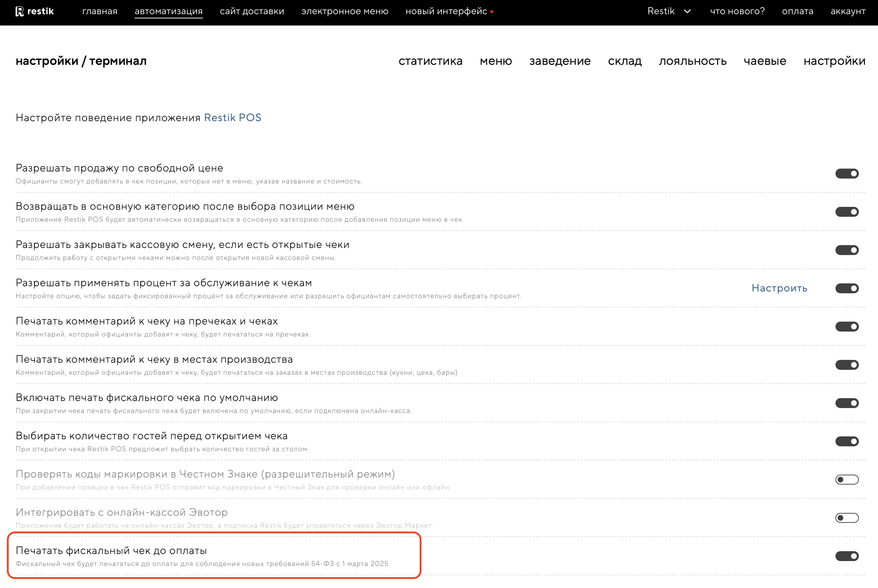Open the чаевые tab
878x588 pixels.
(x=765, y=61)
